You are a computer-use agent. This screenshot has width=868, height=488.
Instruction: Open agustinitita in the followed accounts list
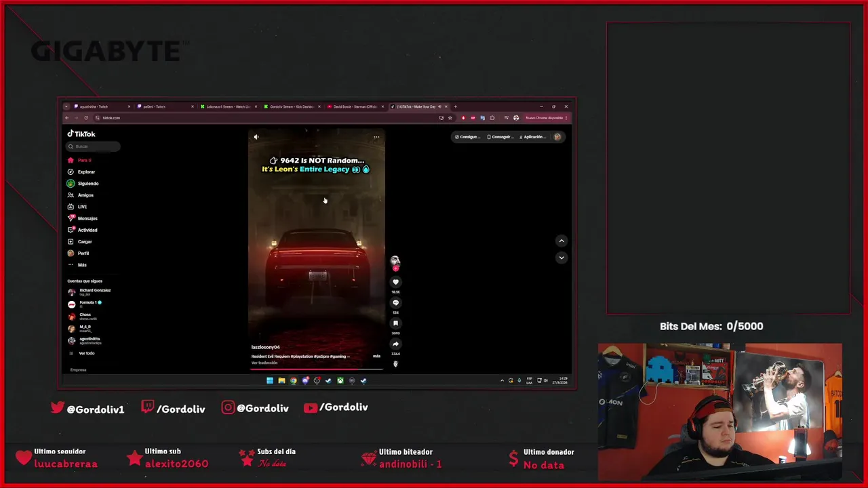click(85, 341)
